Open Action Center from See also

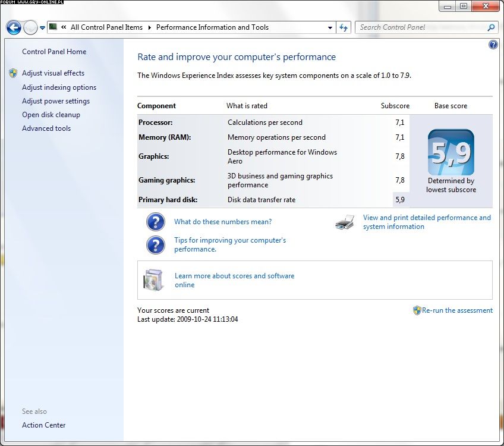click(44, 425)
